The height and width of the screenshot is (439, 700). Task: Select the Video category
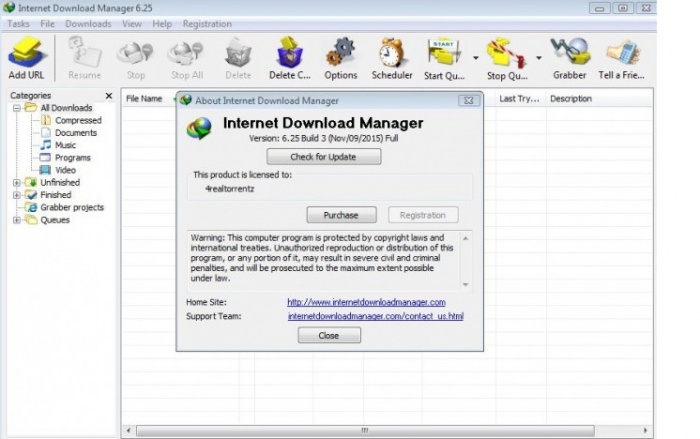(x=65, y=170)
